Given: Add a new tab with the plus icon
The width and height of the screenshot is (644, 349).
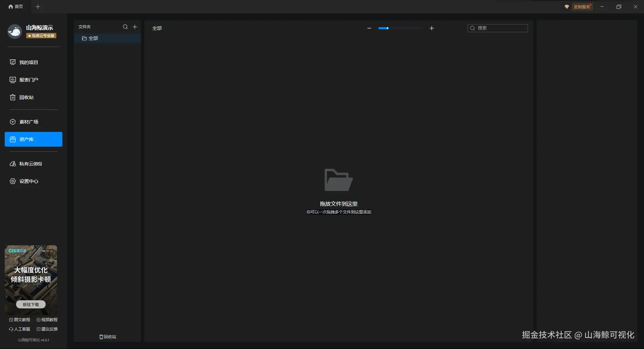Looking at the screenshot, I should pos(38,7).
